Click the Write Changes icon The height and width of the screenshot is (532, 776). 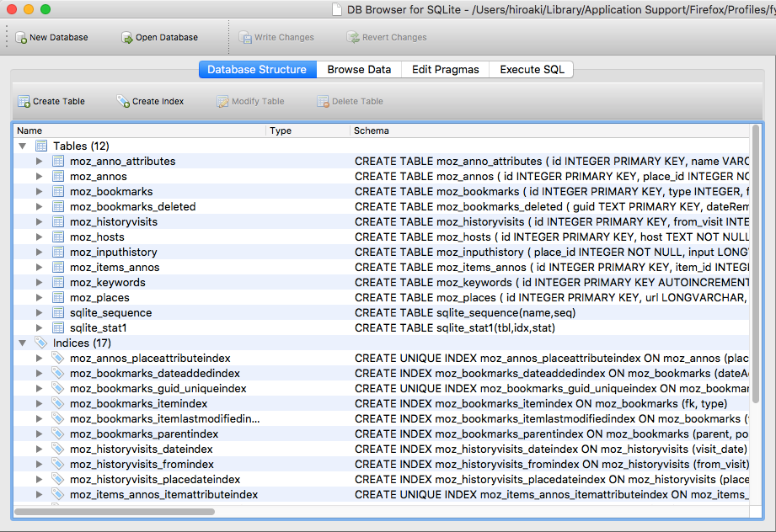coord(245,38)
